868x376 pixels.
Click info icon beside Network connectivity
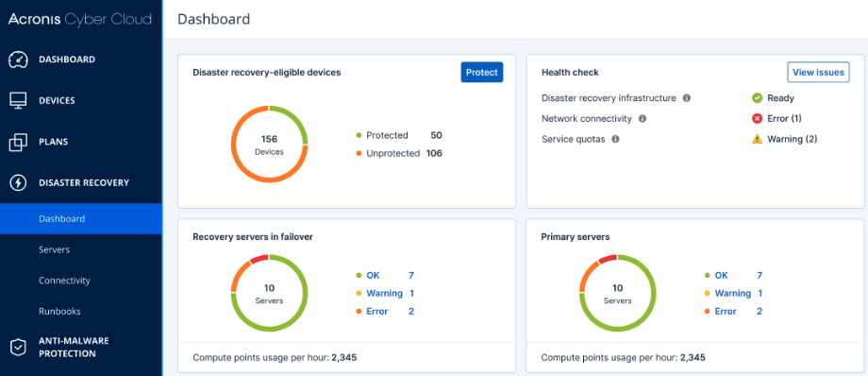pyautogui.click(x=643, y=119)
